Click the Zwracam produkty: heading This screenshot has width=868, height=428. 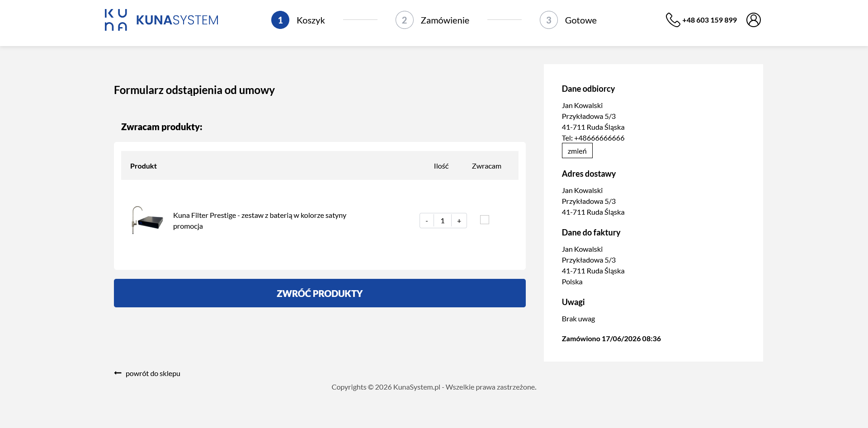pyautogui.click(x=162, y=127)
